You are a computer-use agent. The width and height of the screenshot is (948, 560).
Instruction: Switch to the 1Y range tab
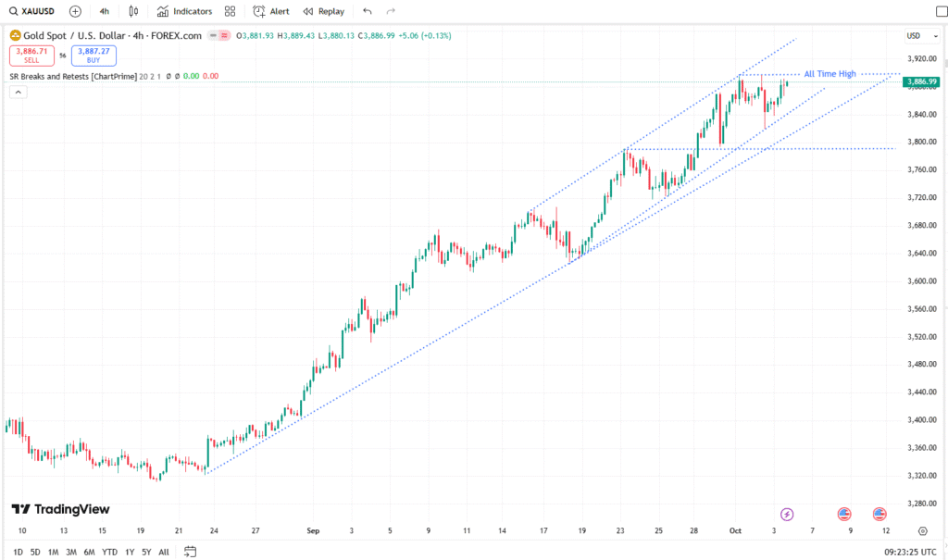[129, 551]
